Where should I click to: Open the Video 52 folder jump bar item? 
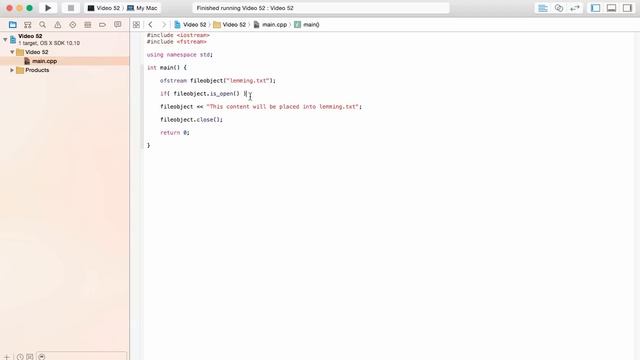point(230,24)
